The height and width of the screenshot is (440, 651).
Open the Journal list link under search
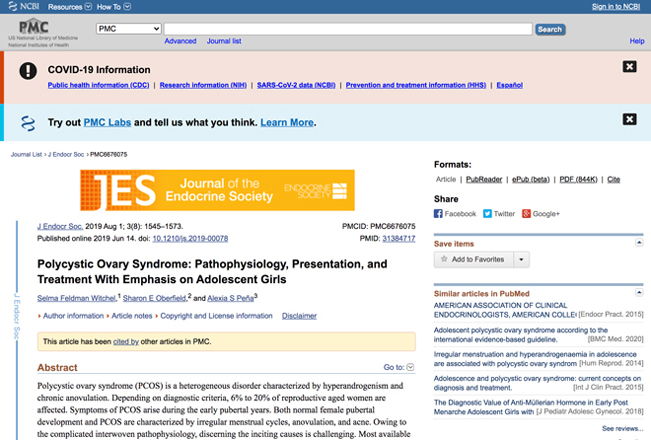pyautogui.click(x=224, y=41)
